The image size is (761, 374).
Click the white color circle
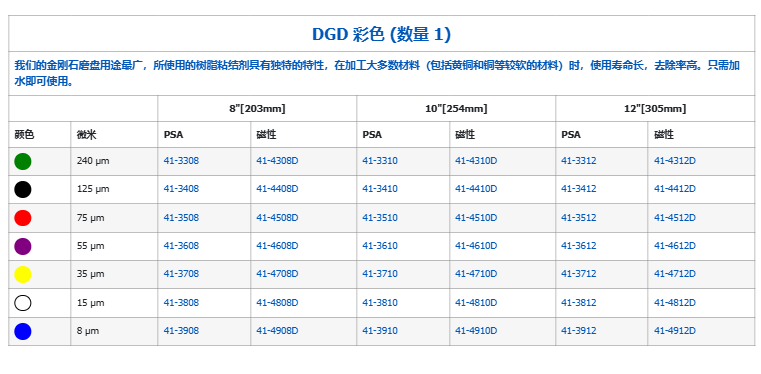tap(23, 303)
